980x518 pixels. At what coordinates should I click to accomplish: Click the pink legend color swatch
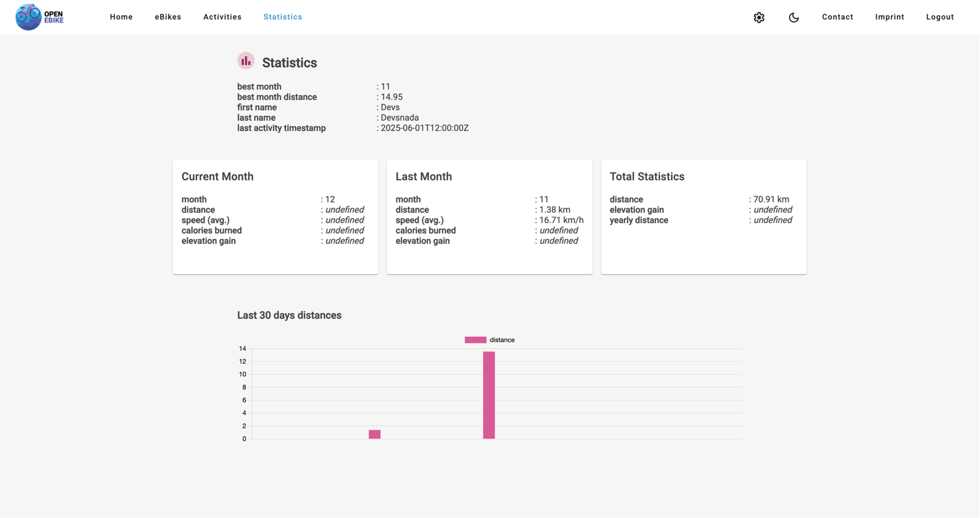475,339
